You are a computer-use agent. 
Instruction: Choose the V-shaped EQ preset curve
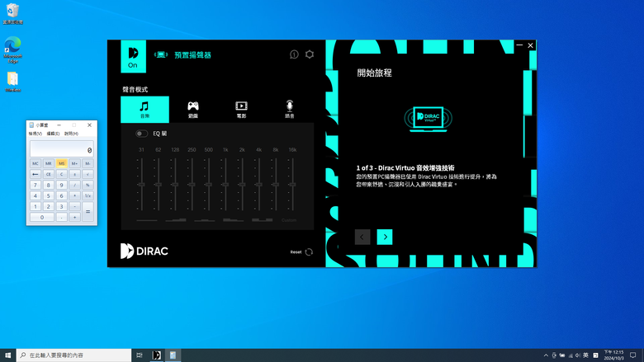pyautogui.click(x=262, y=220)
